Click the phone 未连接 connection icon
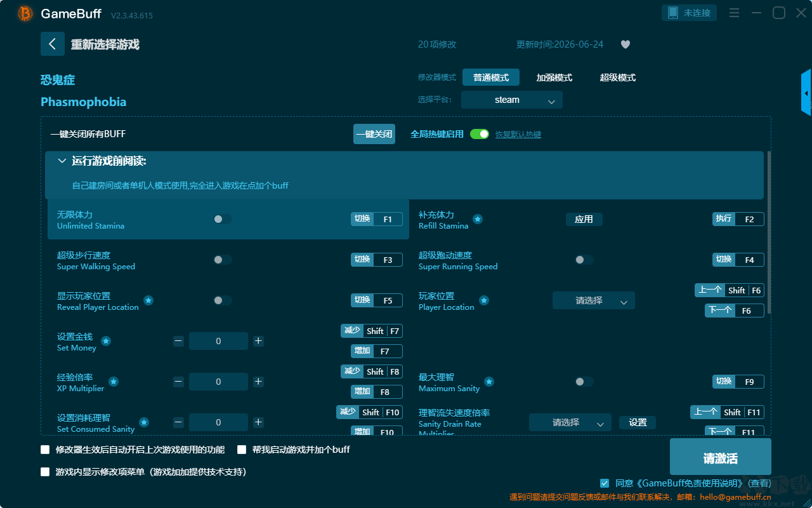812x508 pixels. (689, 13)
